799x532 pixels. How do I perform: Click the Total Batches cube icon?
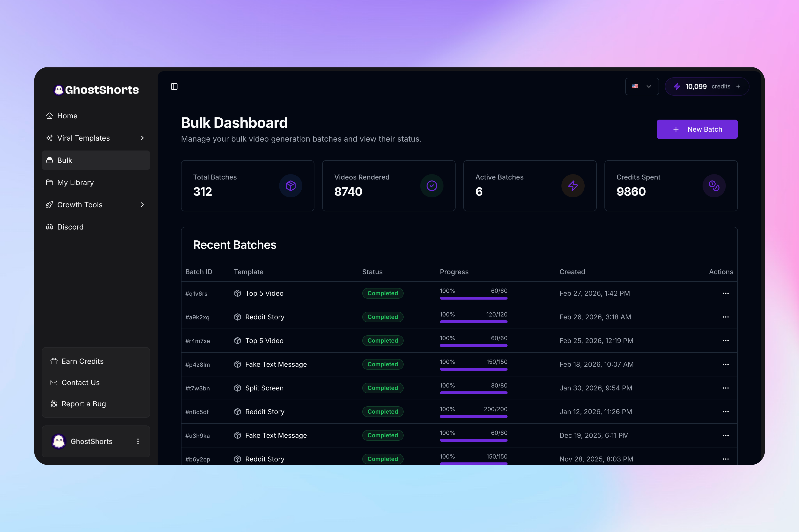coord(291,186)
